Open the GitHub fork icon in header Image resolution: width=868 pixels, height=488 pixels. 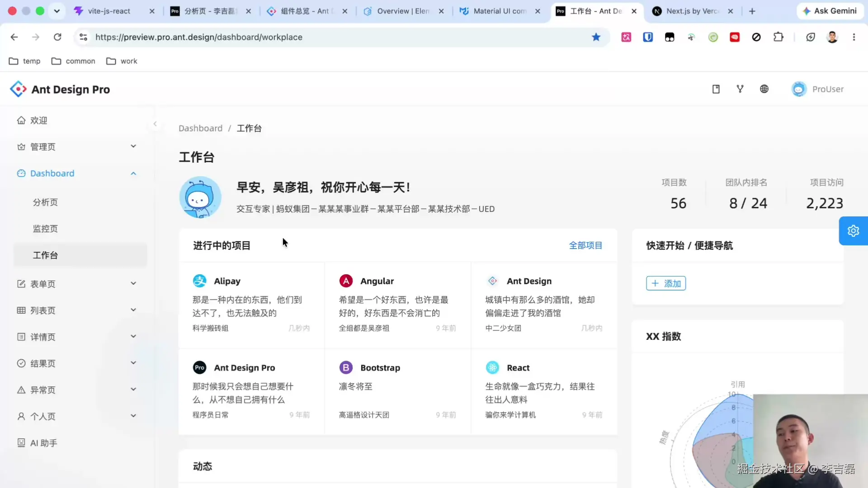click(740, 89)
